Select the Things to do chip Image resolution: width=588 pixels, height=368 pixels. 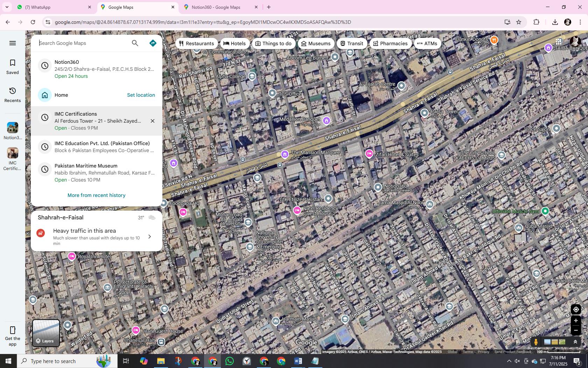[x=274, y=43]
